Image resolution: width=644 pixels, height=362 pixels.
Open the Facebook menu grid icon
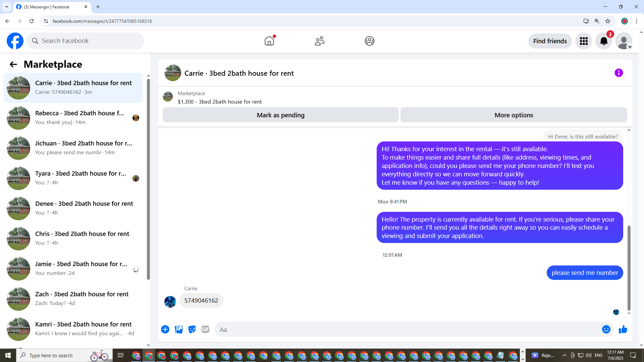(x=584, y=41)
